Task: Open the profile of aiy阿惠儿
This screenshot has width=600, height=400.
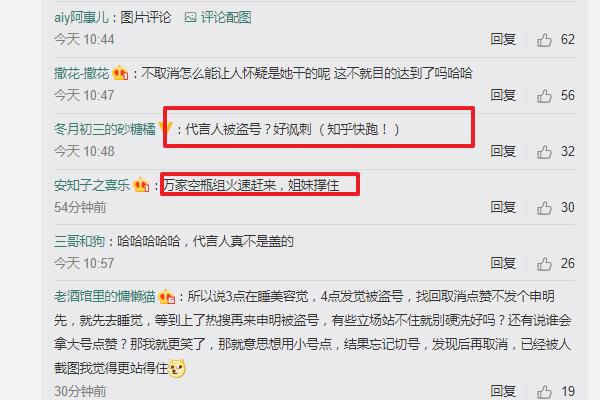Action: [x=82, y=17]
